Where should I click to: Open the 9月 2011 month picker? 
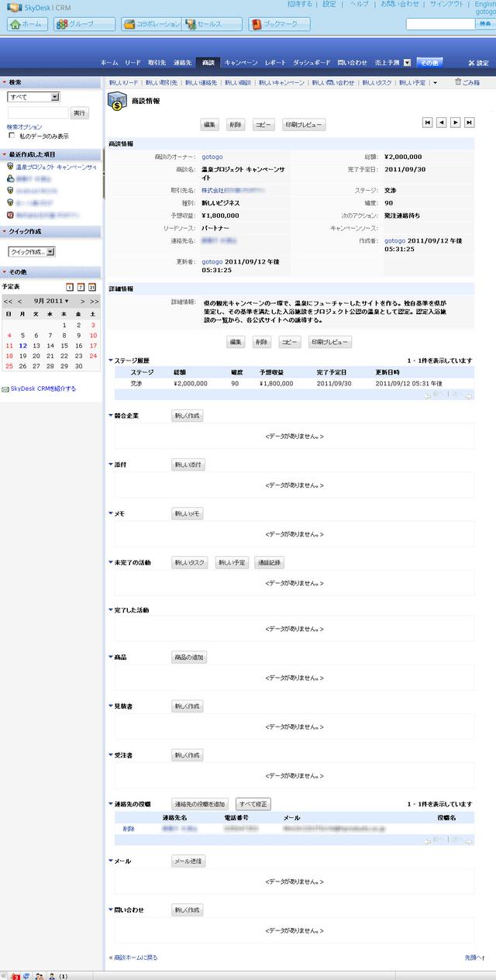(51, 301)
